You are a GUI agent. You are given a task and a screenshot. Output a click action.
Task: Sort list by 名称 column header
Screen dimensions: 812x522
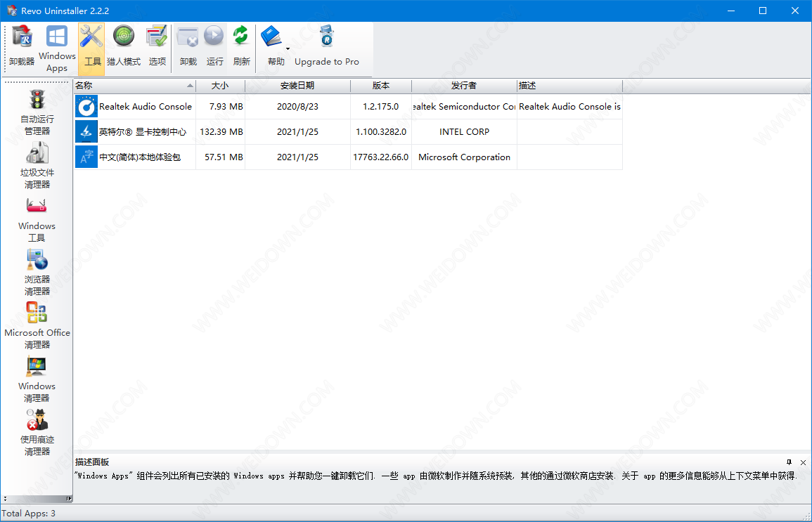(x=135, y=86)
